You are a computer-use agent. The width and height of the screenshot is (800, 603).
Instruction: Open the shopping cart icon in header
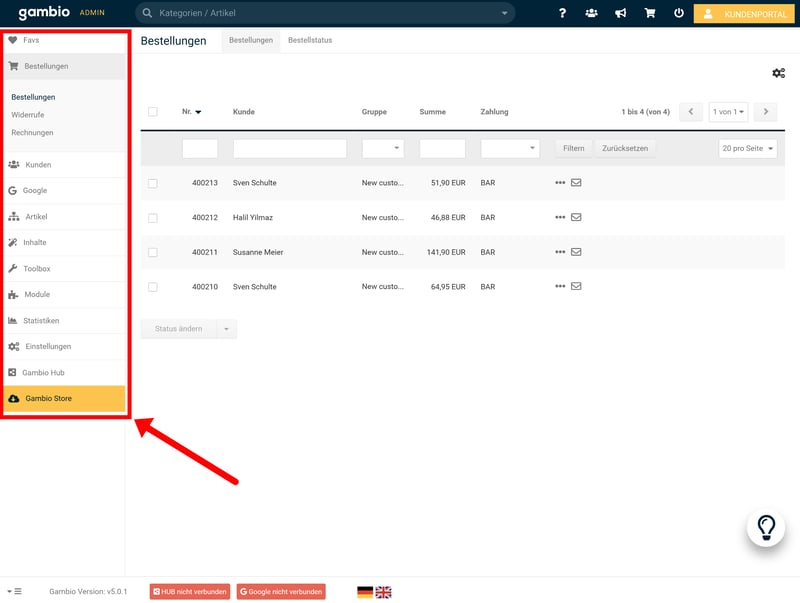pyautogui.click(x=650, y=14)
